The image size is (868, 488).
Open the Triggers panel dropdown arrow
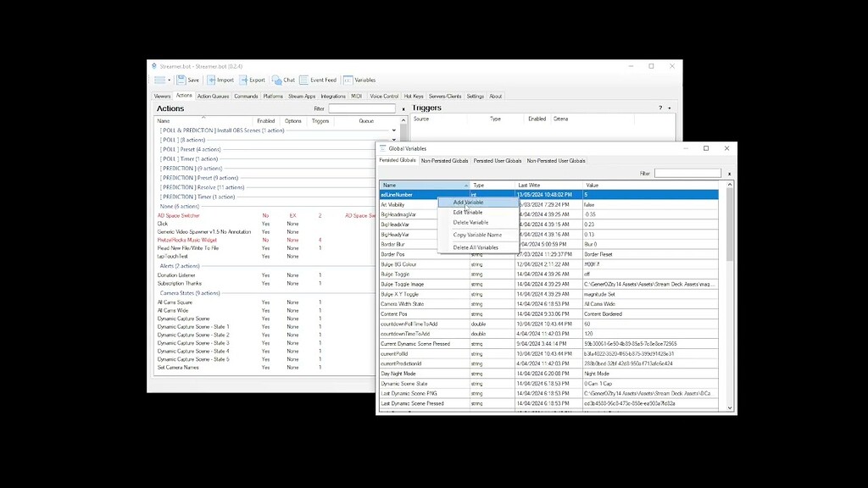click(x=670, y=108)
